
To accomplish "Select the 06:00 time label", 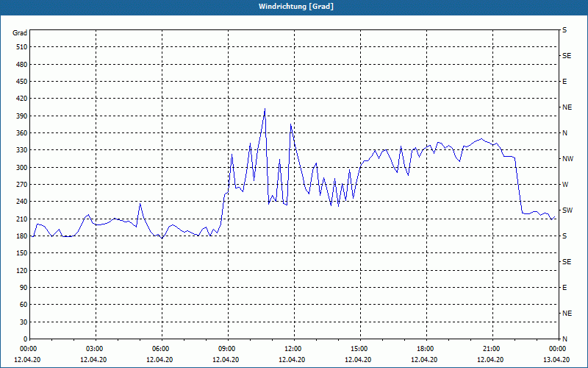I will [x=159, y=349].
